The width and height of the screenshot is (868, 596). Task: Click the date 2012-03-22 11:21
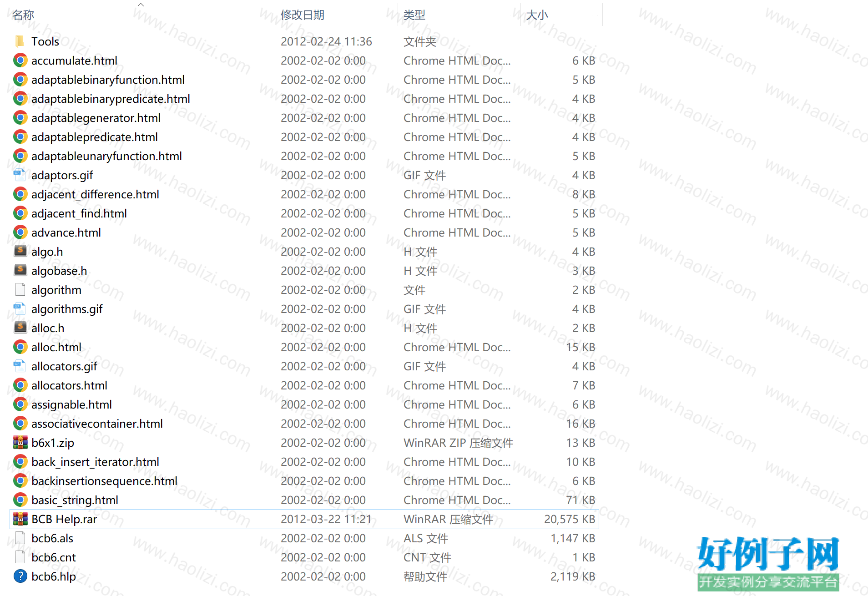(326, 519)
